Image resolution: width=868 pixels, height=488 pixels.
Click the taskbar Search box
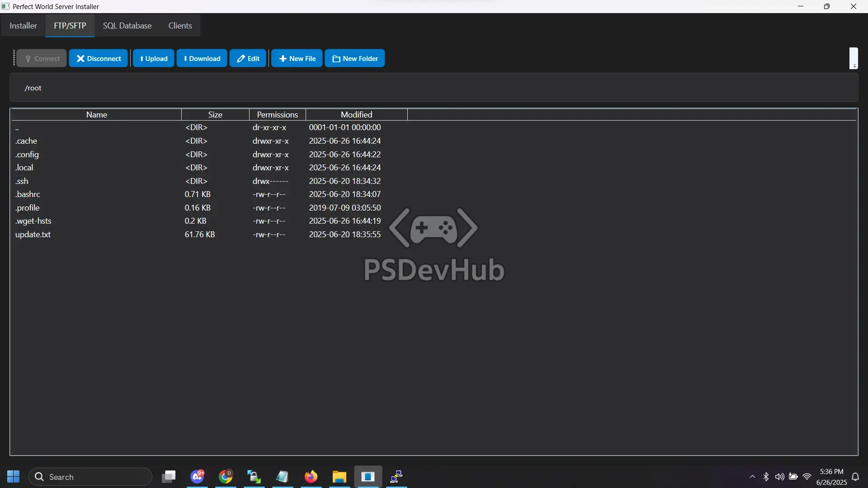click(90, 477)
